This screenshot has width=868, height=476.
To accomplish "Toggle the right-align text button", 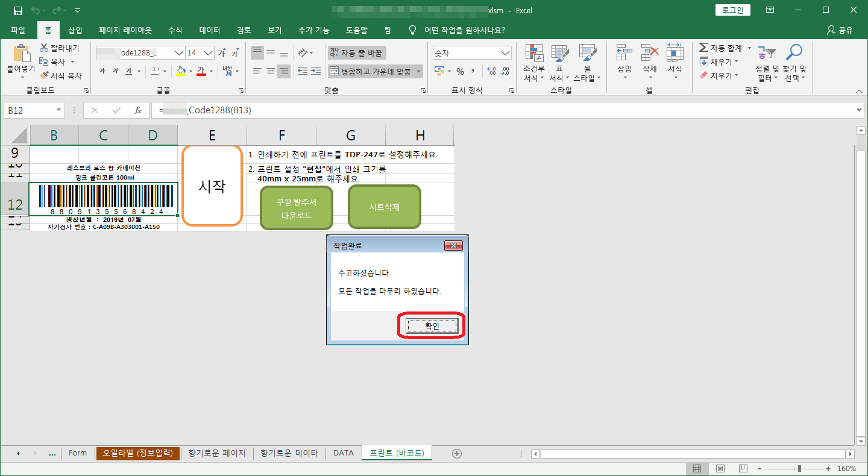I will pyautogui.click(x=284, y=71).
